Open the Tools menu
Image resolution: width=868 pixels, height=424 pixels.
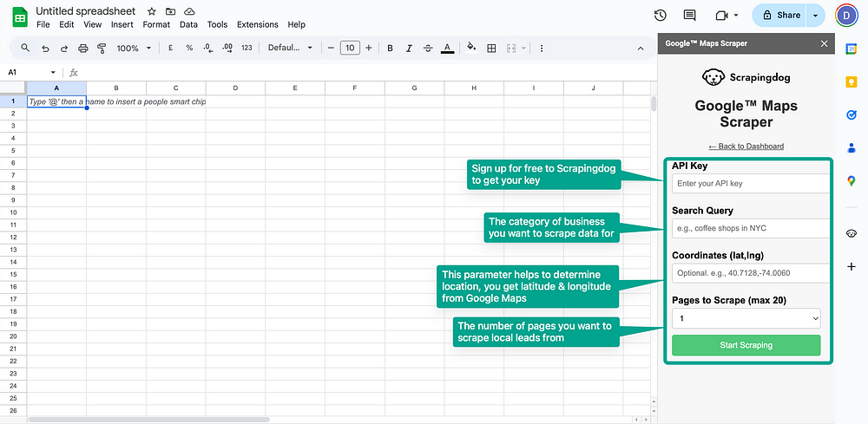tap(218, 24)
